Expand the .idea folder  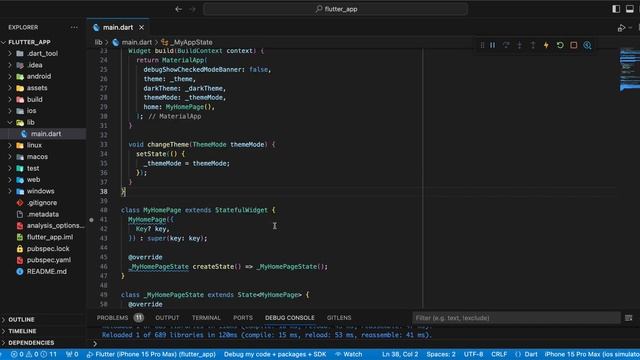[x=34, y=65]
